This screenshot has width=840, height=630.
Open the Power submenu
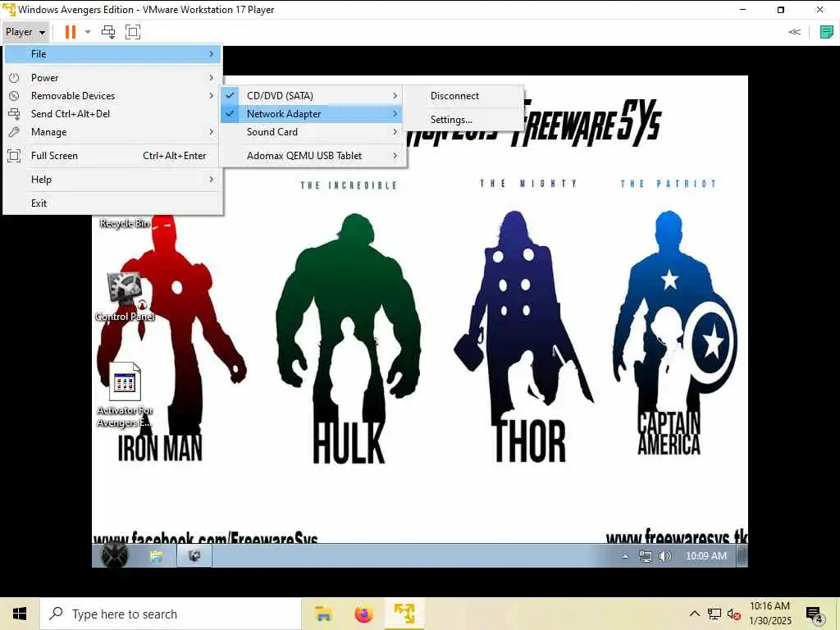click(x=113, y=78)
